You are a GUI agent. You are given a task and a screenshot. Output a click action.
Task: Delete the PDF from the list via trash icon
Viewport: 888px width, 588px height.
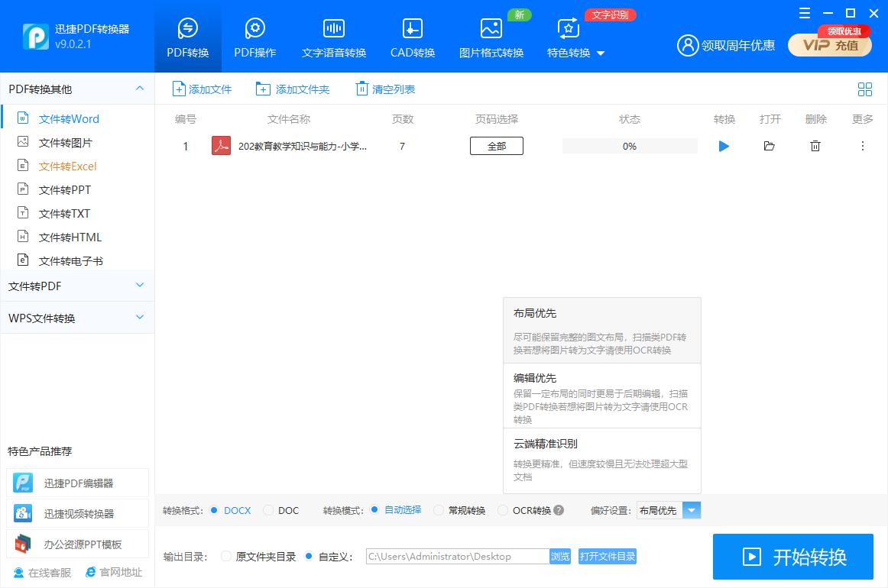(x=815, y=146)
